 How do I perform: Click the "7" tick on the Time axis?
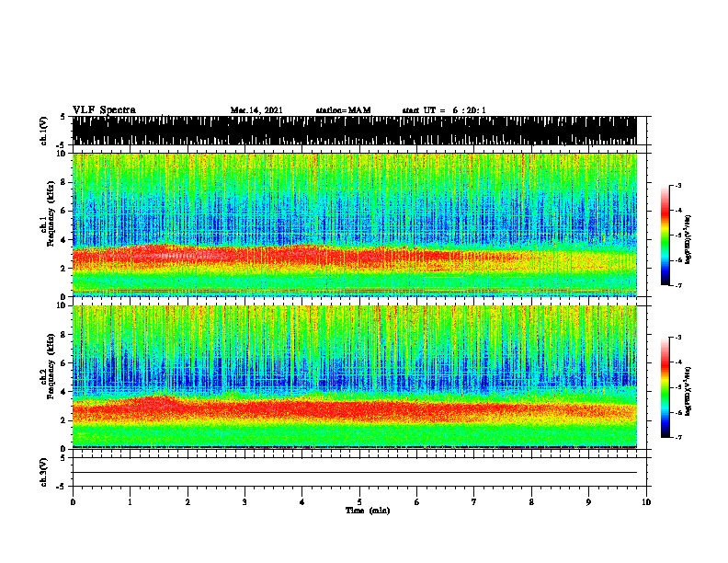[474, 502]
